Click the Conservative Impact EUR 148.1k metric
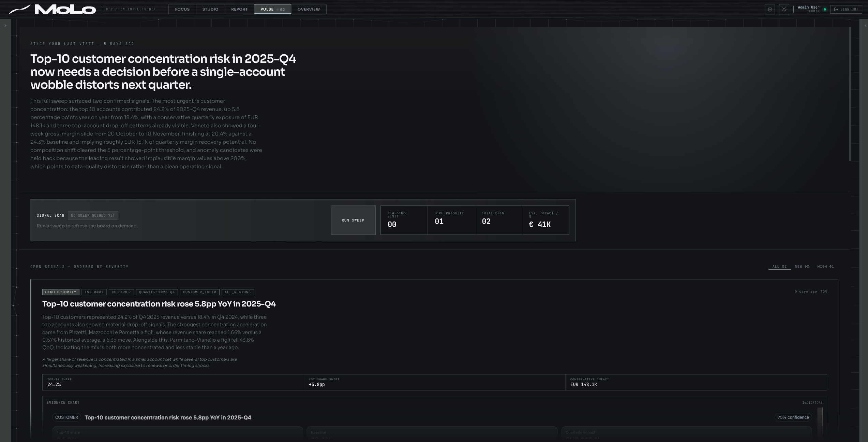The image size is (868, 442). (x=696, y=382)
